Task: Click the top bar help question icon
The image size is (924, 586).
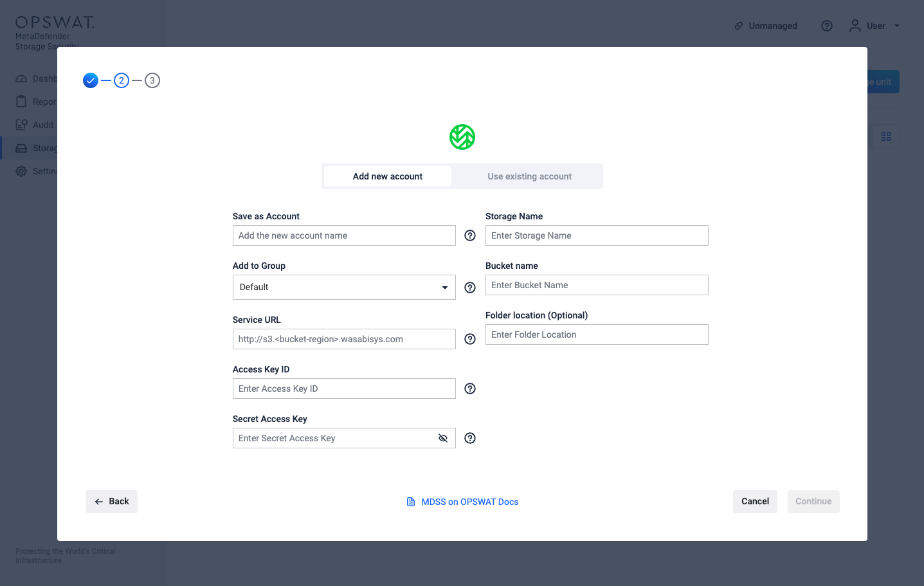Action: tap(827, 26)
